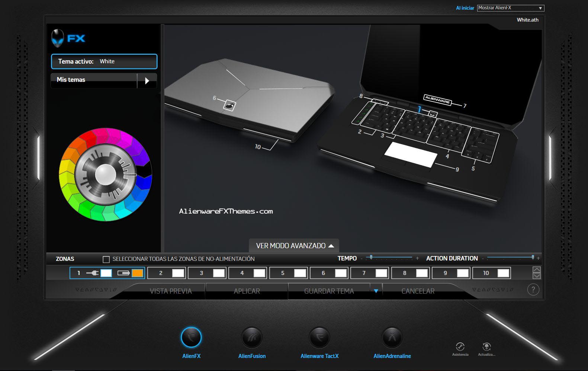
Task: Open the help question mark icon
Action: point(533,290)
